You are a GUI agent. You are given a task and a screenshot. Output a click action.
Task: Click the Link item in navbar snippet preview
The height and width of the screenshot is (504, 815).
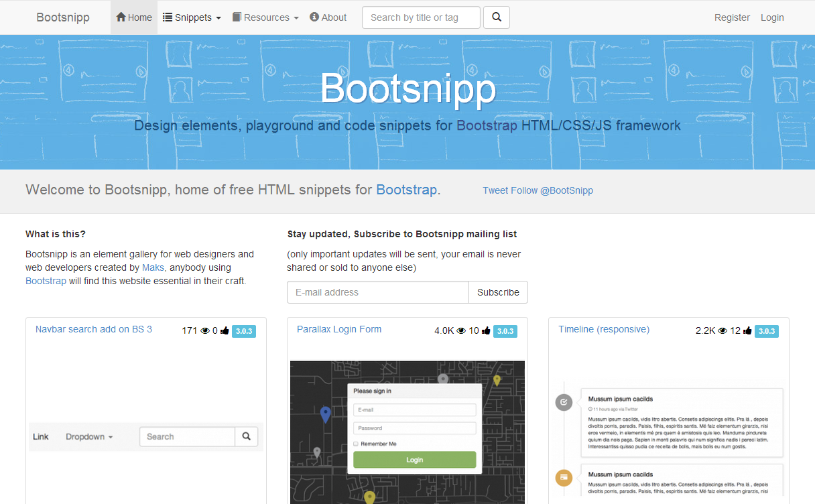coord(41,436)
